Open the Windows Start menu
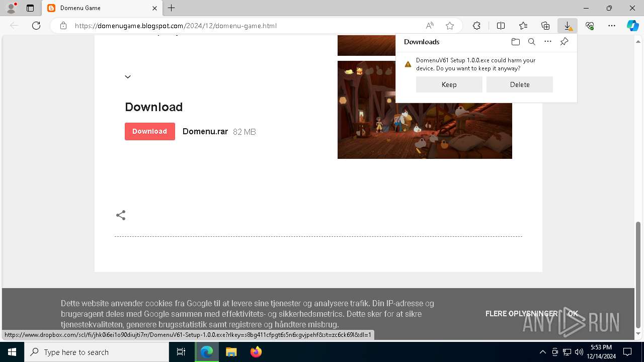The image size is (644, 362). [x=12, y=352]
